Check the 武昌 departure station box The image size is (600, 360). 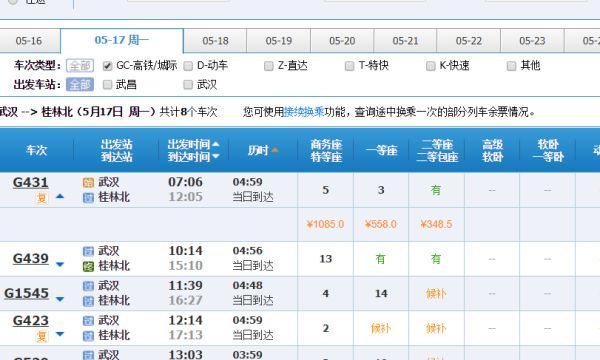[108, 85]
